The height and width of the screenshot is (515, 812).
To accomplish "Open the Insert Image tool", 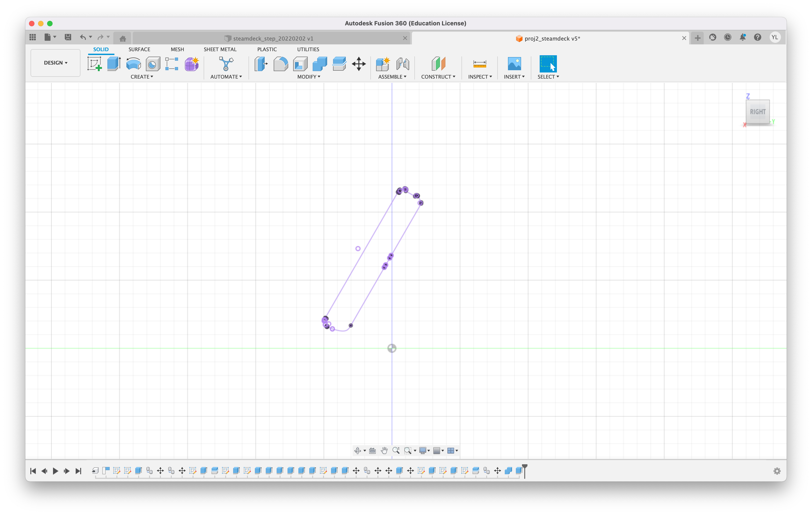I will coord(514,63).
